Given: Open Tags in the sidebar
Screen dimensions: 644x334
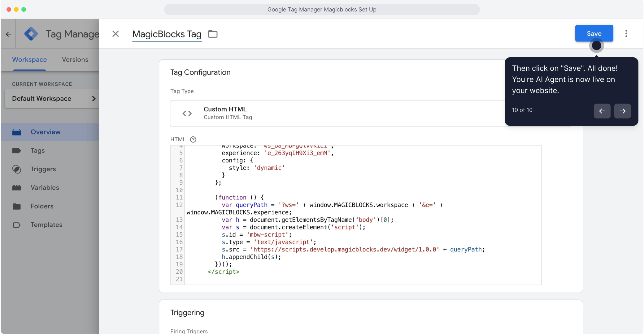Looking at the screenshot, I should pyautogui.click(x=37, y=151).
